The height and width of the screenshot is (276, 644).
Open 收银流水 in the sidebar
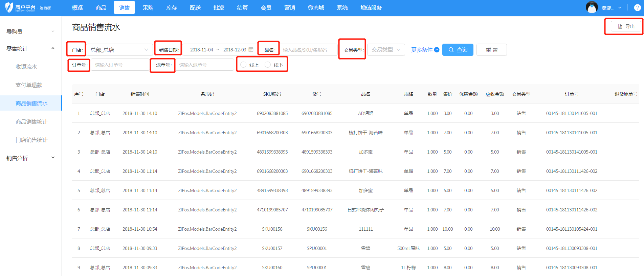click(x=26, y=67)
